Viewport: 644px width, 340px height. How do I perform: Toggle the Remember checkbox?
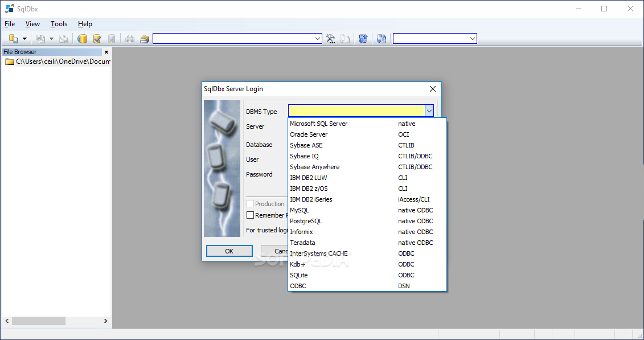click(250, 215)
